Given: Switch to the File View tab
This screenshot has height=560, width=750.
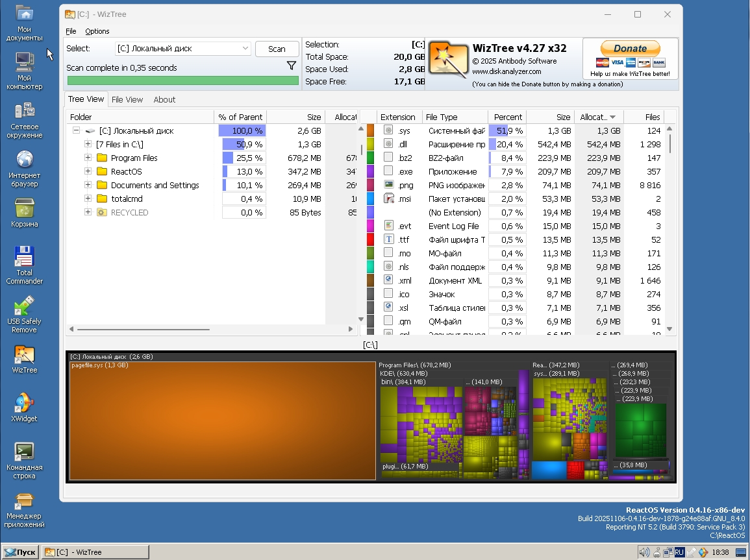Looking at the screenshot, I should pos(127,99).
